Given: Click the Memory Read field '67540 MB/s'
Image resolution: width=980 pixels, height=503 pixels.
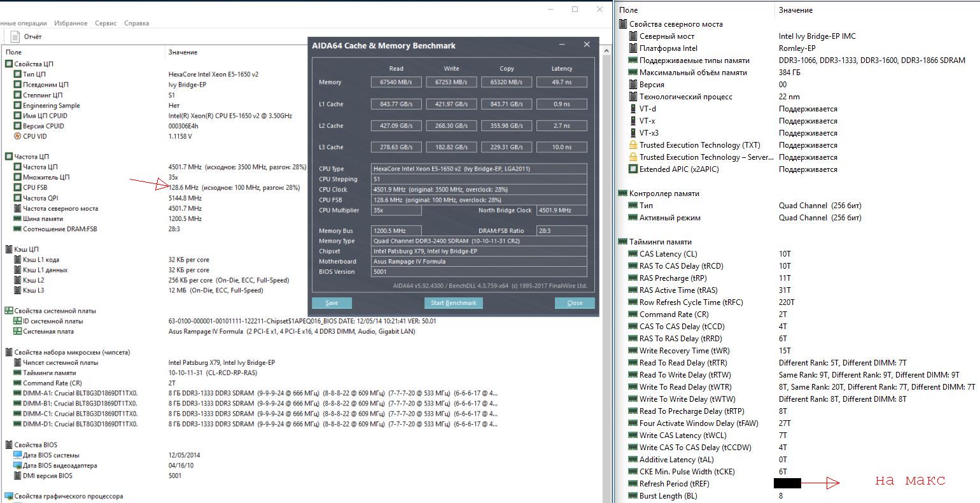Looking at the screenshot, I should pos(396,82).
